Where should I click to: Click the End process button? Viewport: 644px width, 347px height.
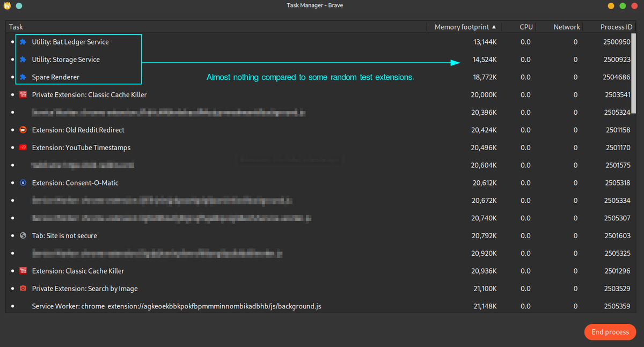[x=610, y=332]
